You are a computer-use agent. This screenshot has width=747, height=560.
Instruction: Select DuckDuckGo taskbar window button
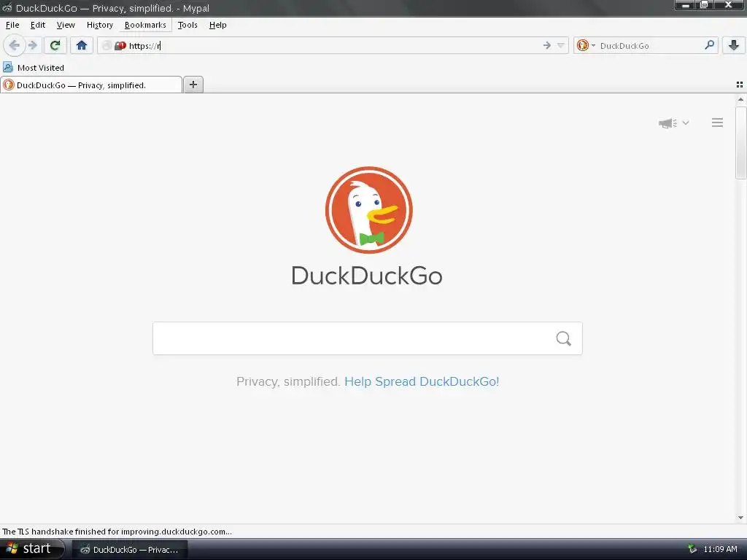tap(130, 550)
